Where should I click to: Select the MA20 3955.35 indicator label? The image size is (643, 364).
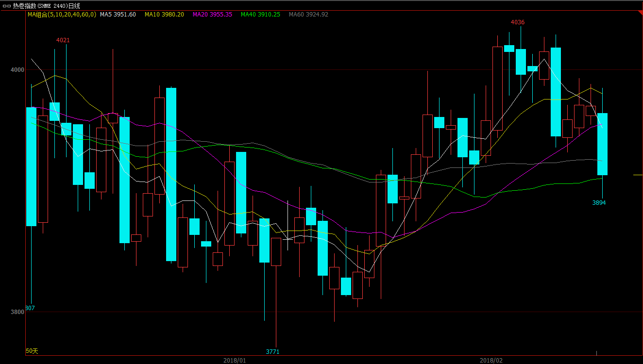tap(213, 15)
